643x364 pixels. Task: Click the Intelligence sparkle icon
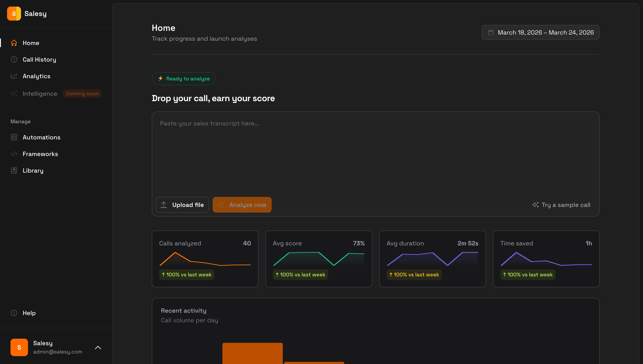click(x=14, y=94)
